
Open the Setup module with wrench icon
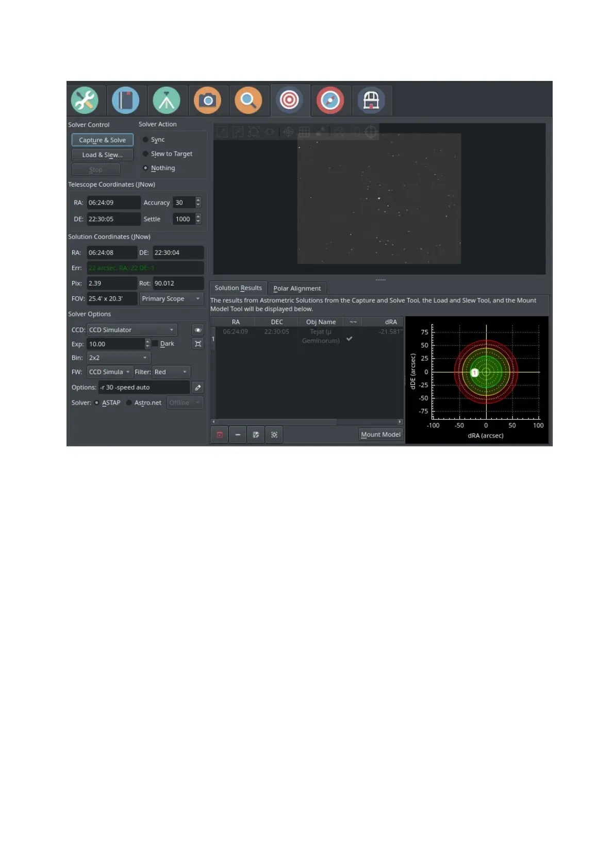pos(85,101)
